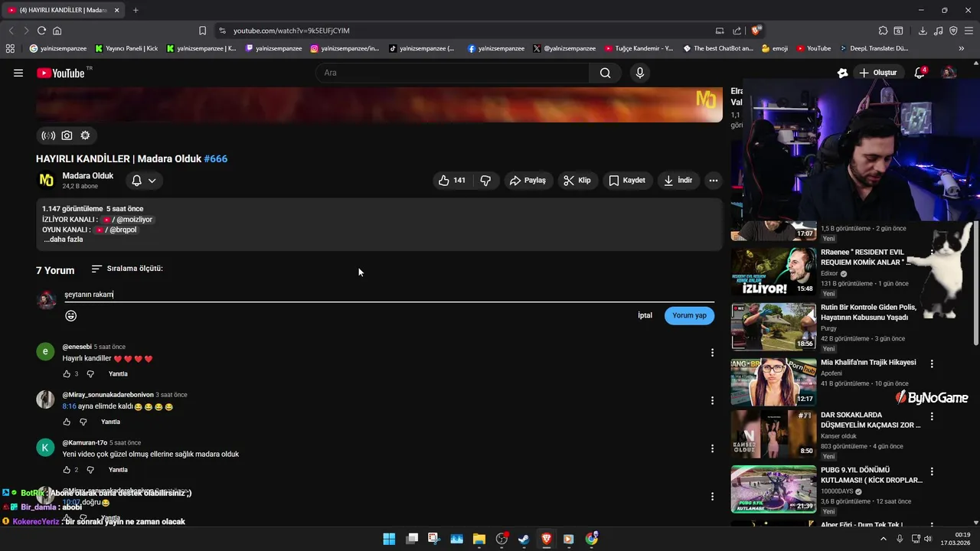Open the DeepL Translate bookmark
Image resolution: width=980 pixels, height=551 pixels.
tap(874, 48)
